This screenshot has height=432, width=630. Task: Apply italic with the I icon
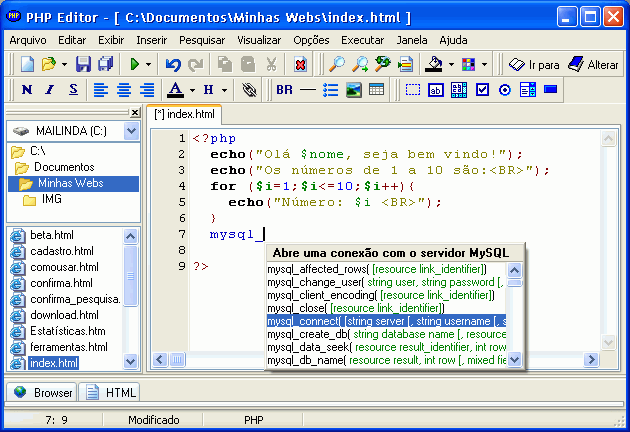50,89
